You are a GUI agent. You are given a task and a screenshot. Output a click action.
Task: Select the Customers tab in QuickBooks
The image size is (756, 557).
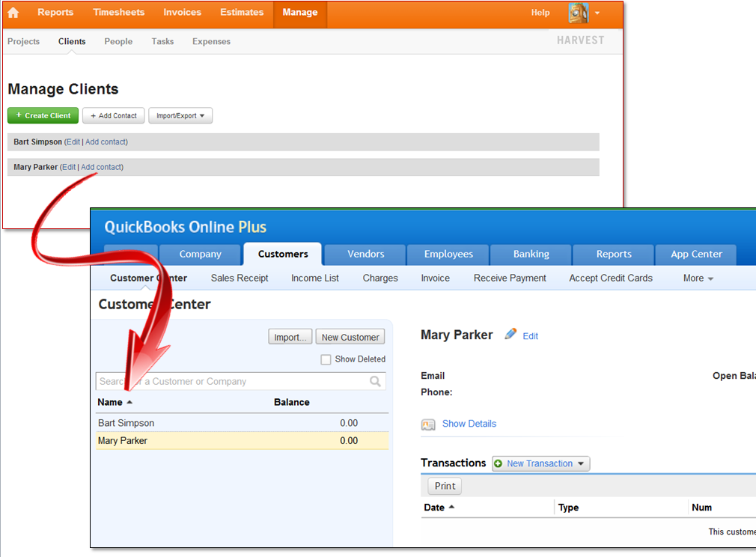click(x=282, y=255)
